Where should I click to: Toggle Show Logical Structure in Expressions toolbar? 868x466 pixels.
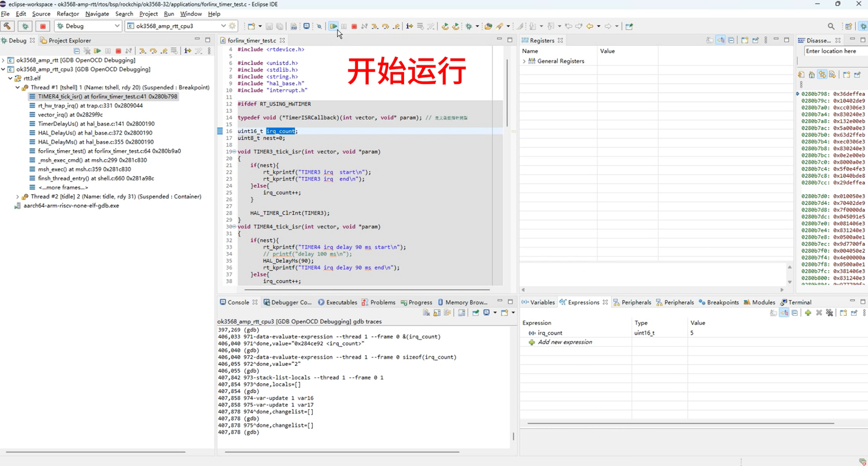click(x=784, y=313)
